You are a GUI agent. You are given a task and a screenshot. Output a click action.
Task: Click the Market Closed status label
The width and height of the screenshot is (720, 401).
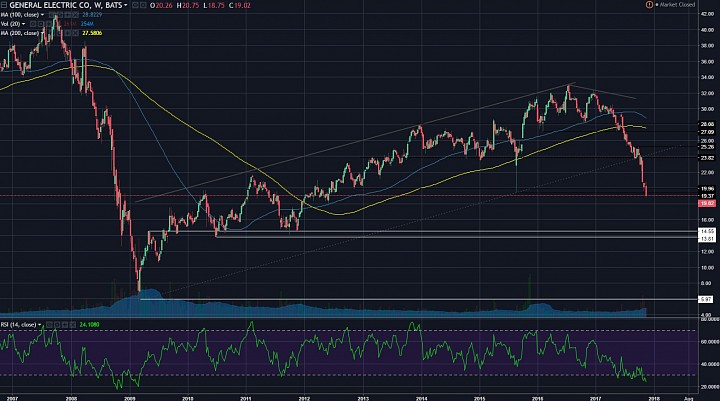pyautogui.click(x=677, y=5)
